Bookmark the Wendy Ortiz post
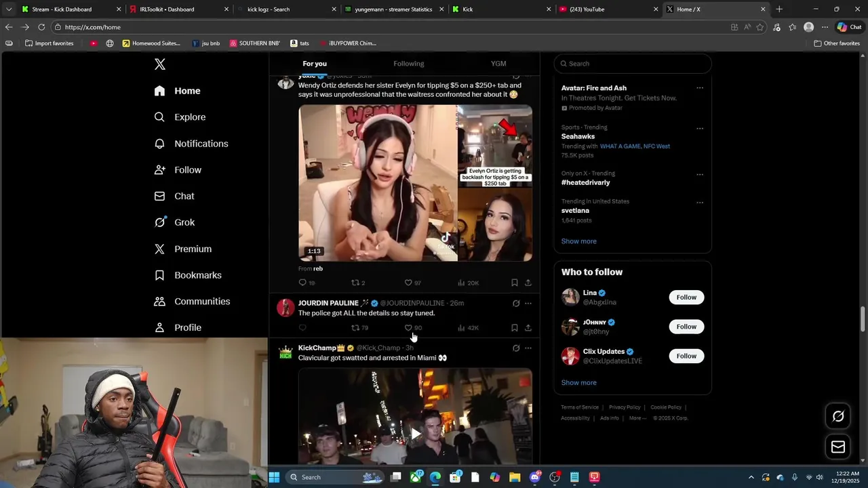Screen dimensions: 868x488 click(x=515, y=283)
